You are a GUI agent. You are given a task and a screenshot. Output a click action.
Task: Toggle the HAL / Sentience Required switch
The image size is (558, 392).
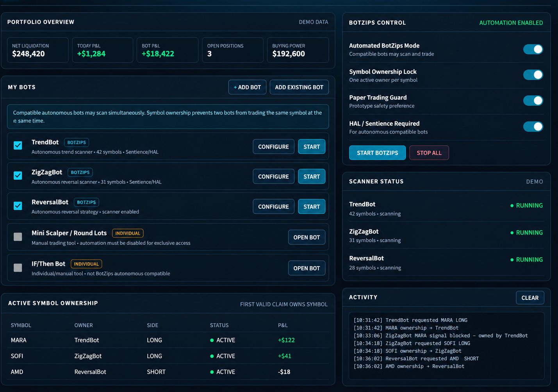pyautogui.click(x=533, y=127)
